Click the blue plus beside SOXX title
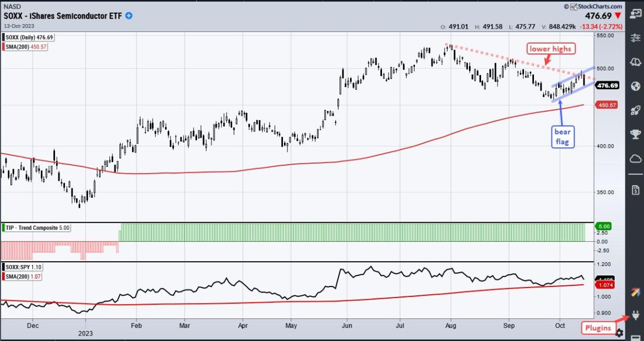The image size is (644, 341). 128,16
